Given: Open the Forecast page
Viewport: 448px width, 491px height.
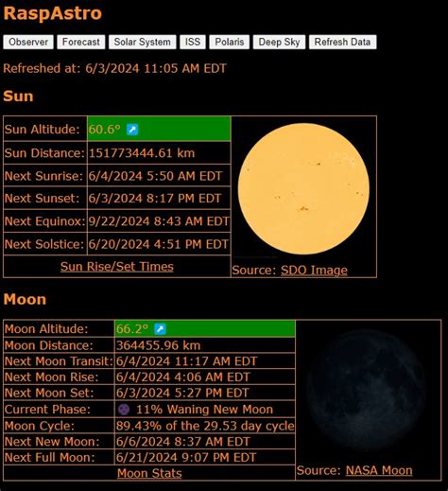Looking at the screenshot, I should click(x=81, y=42).
